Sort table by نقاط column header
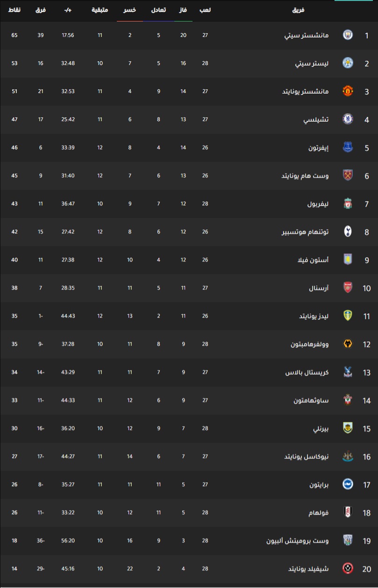 [x=15, y=10]
